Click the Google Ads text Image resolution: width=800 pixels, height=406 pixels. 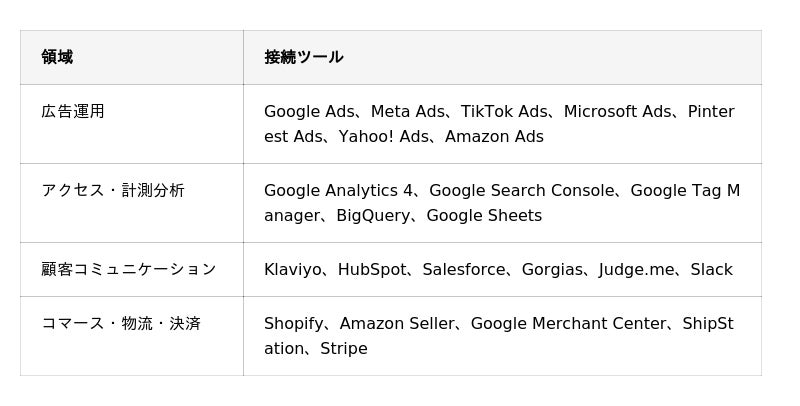click(x=309, y=111)
